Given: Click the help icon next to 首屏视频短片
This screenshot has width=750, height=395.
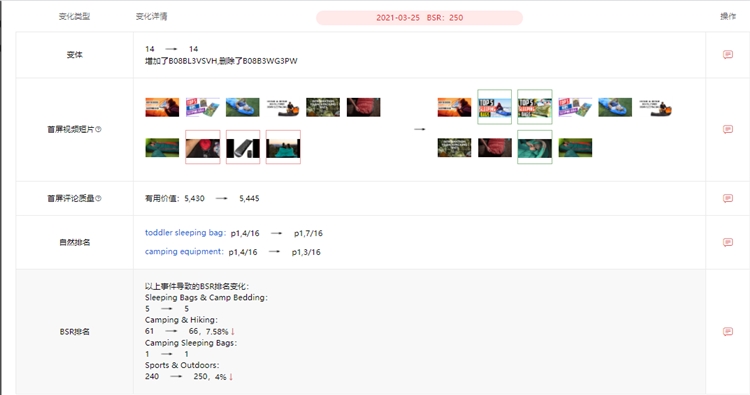Looking at the screenshot, I should 99,129.
